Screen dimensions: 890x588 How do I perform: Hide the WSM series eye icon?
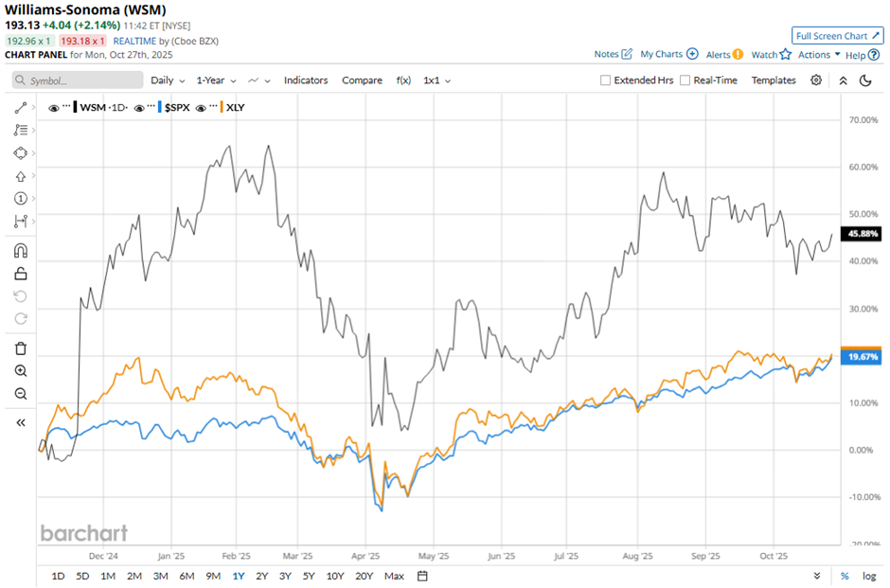54,108
